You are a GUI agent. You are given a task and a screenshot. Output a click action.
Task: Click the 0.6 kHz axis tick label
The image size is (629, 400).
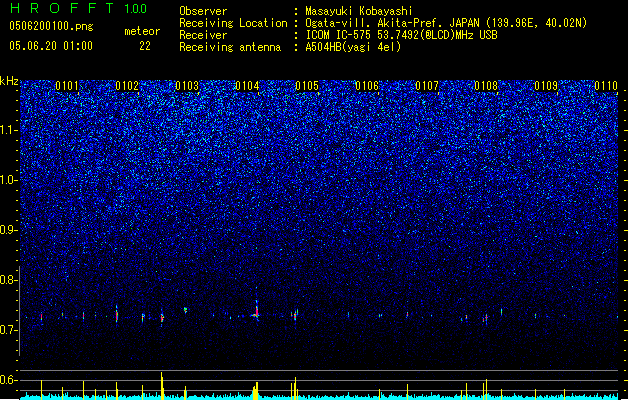click(x=9, y=380)
